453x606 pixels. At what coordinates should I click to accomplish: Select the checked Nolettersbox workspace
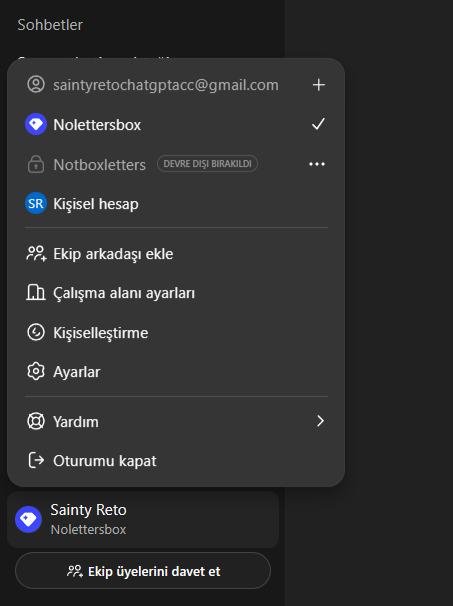click(176, 124)
